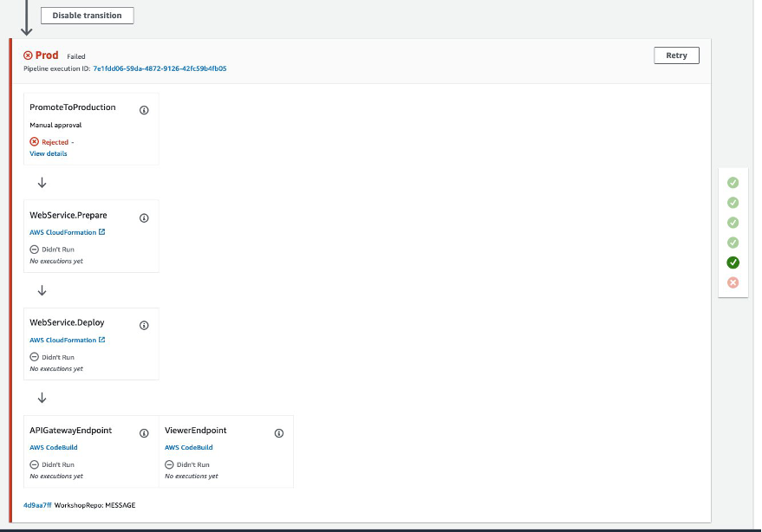Viewport: 762px width, 532px height.
Task: Click the Retry button for the Prod stage
Action: [x=676, y=55]
